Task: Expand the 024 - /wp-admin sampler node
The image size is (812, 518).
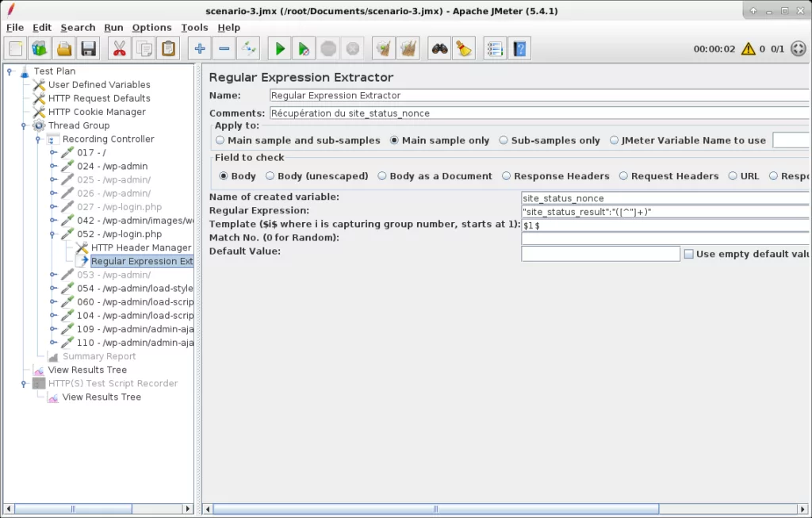Action: click(54, 167)
